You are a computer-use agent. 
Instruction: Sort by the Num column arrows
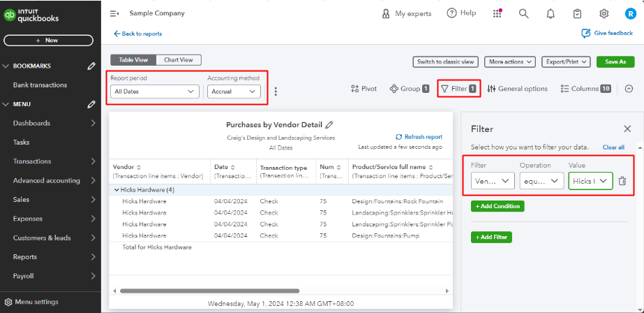pyautogui.click(x=339, y=168)
